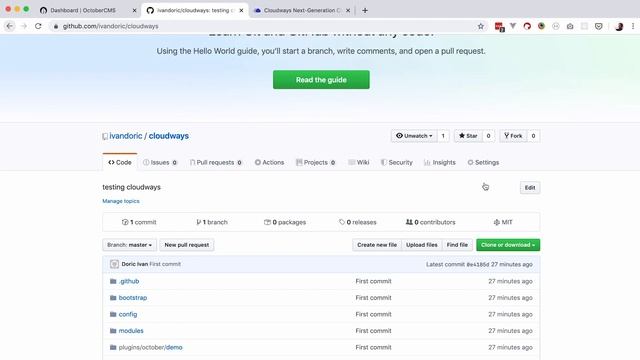This screenshot has height=360, width=640.
Task: Close the Dashboard OctoberCMS tab
Action: click(134, 10)
